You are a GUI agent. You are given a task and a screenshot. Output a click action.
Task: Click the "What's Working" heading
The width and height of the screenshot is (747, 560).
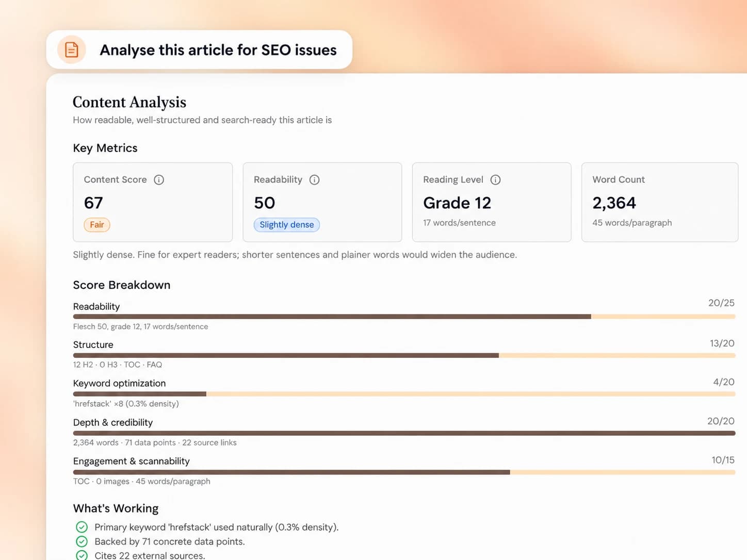(116, 508)
